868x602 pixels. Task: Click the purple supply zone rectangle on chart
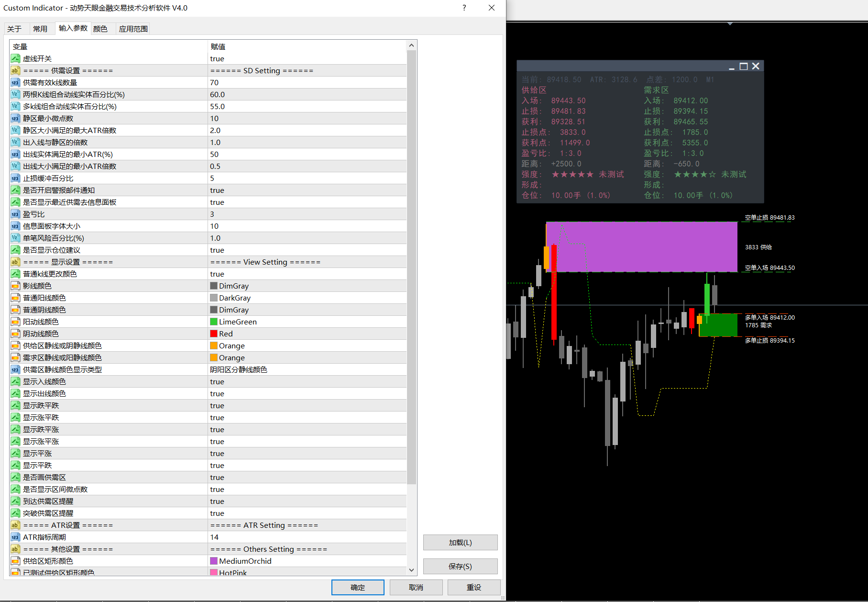[642, 246]
